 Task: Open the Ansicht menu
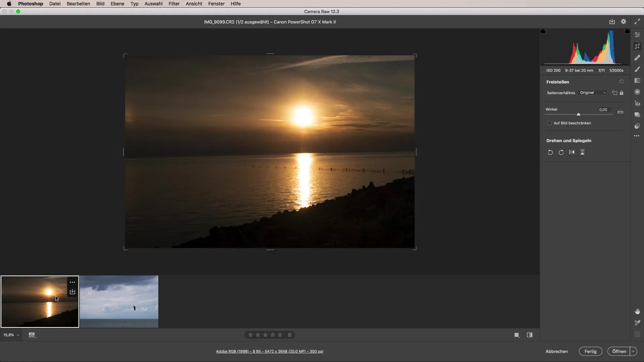(x=194, y=4)
